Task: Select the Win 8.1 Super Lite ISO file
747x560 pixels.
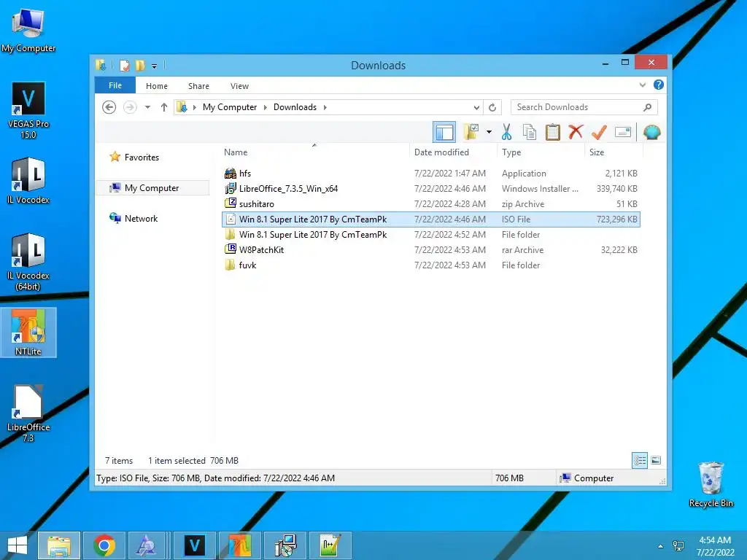Action: point(431,219)
